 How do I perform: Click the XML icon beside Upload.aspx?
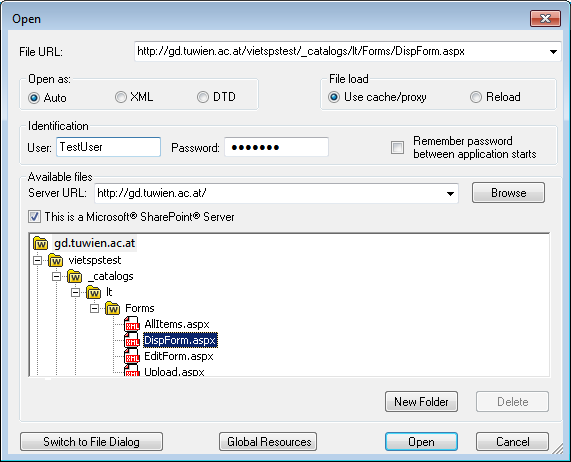pyautogui.click(x=131, y=370)
